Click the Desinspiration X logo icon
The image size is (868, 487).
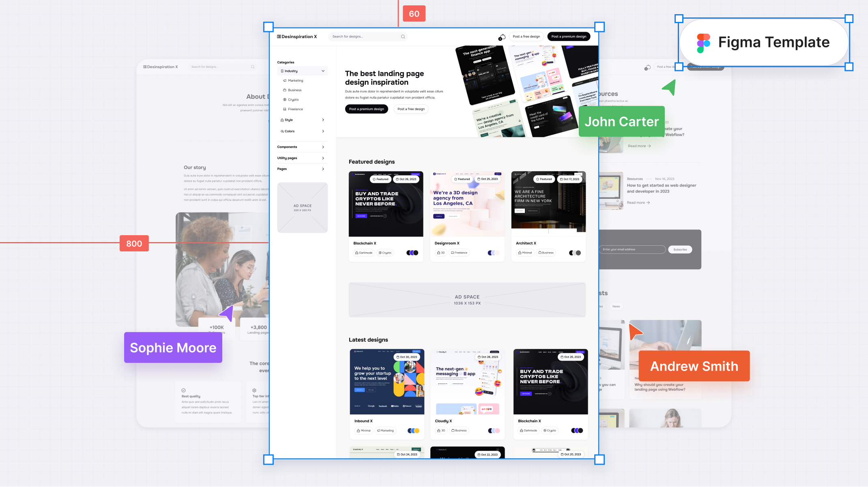(x=279, y=36)
